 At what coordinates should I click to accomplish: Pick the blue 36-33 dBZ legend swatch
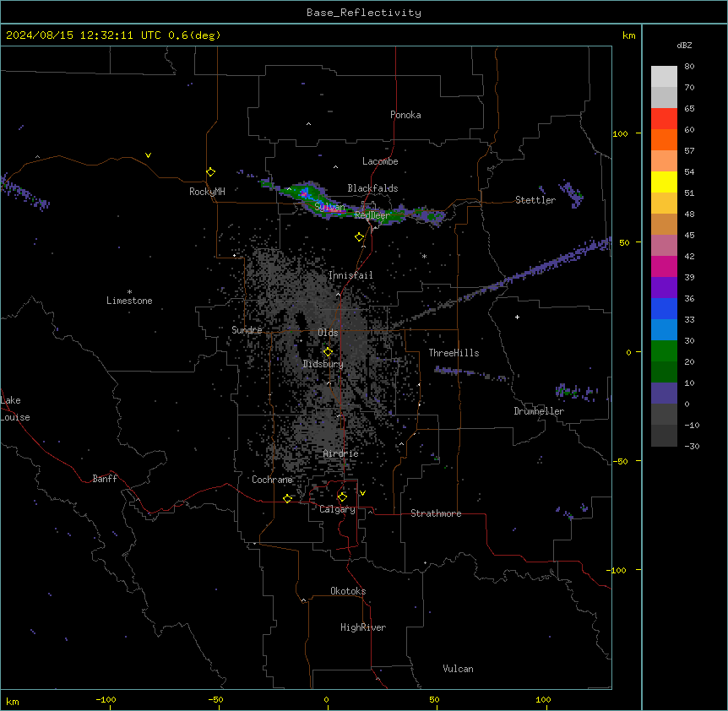pyautogui.click(x=664, y=308)
